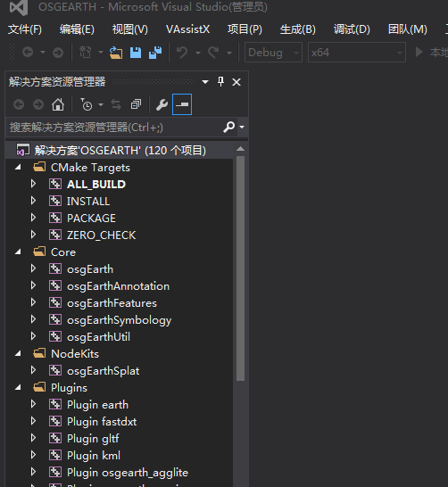
Task: Click sync with active document icon
Action: (x=116, y=104)
